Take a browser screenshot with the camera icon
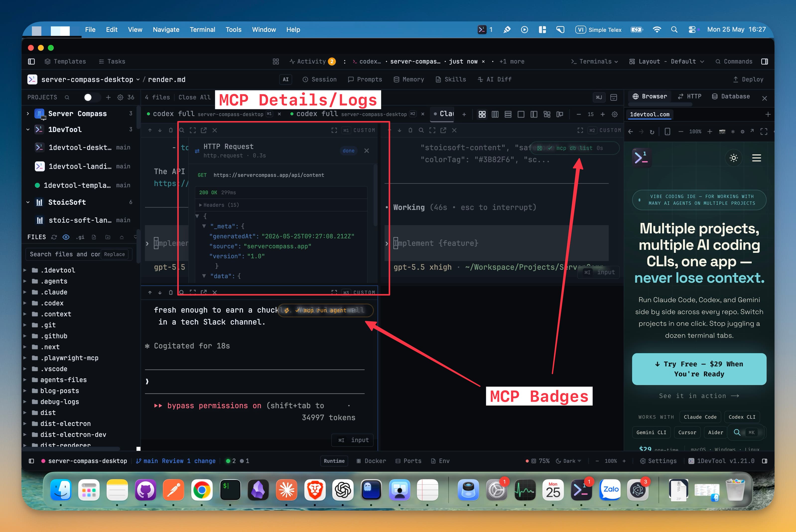Image resolution: width=796 pixels, height=532 pixels. [722, 132]
